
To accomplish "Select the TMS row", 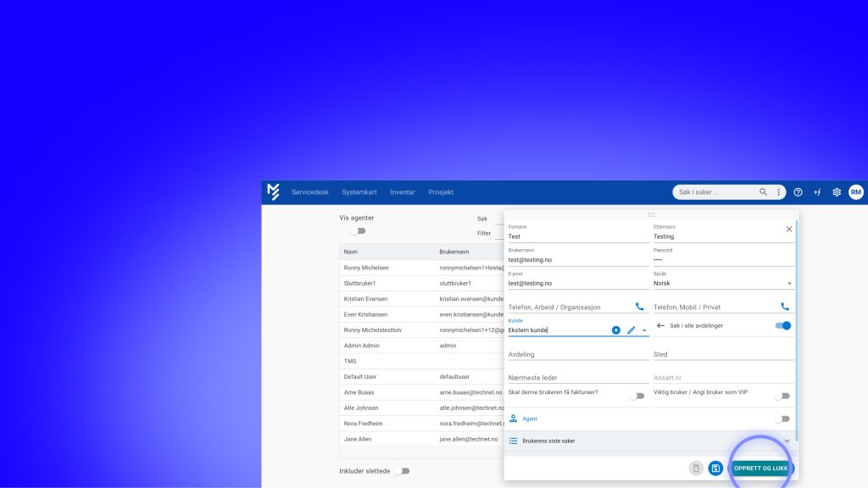I will (422, 361).
